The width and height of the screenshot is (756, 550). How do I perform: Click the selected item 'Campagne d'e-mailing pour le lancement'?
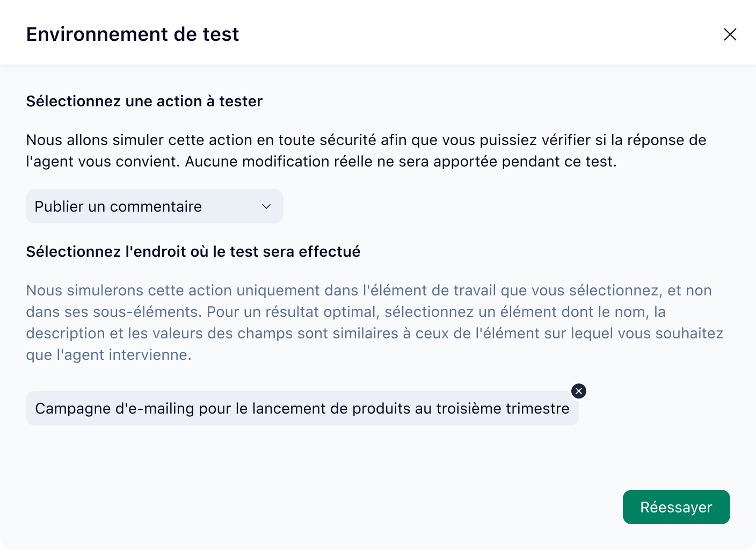pyautogui.click(x=302, y=408)
